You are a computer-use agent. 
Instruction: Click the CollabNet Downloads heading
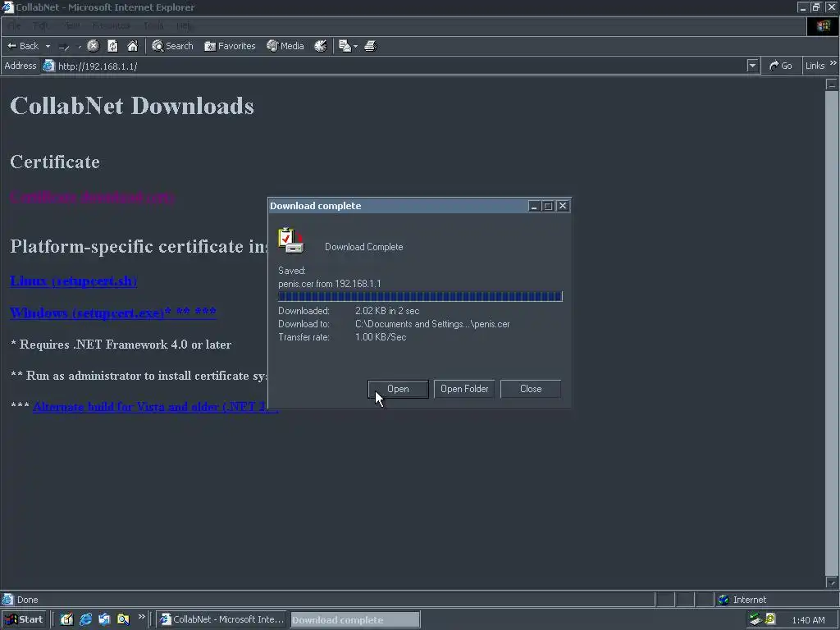point(132,106)
